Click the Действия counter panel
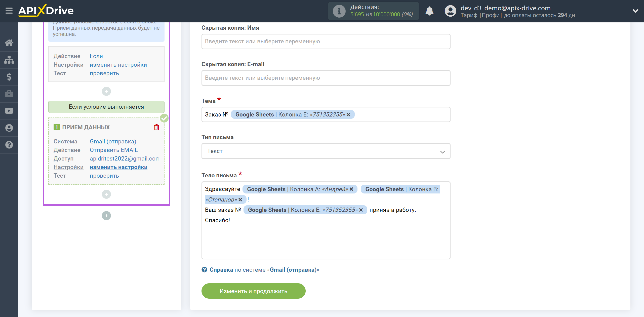644x317 pixels. click(x=373, y=11)
